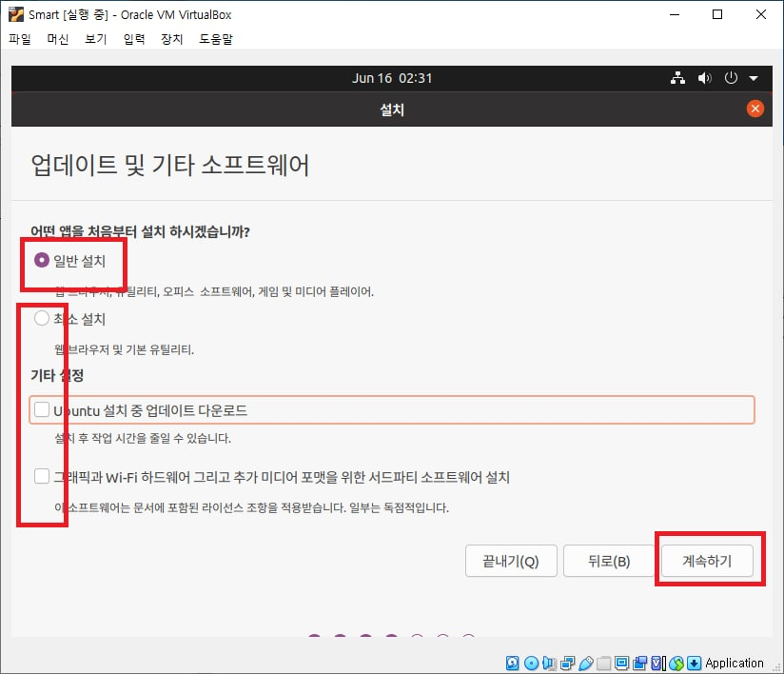Open the 보기 menu
The height and width of the screenshot is (674, 784).
(x=96, y=38)
